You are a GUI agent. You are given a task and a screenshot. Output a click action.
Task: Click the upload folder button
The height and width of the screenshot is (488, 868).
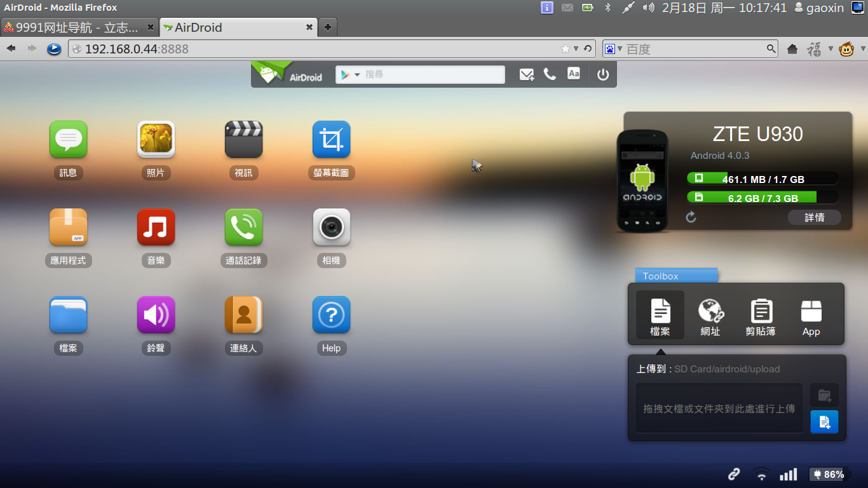tap(825, 395)
